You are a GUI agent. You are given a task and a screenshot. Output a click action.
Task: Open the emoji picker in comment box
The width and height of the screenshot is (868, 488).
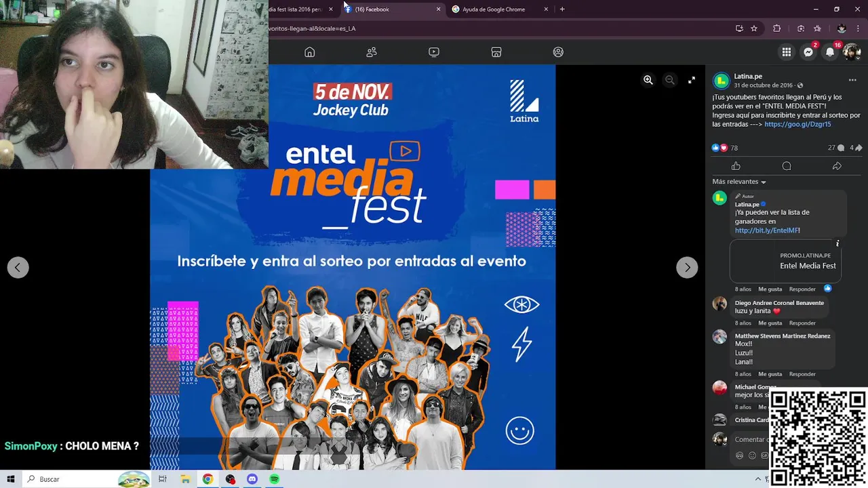coord(752,455)
